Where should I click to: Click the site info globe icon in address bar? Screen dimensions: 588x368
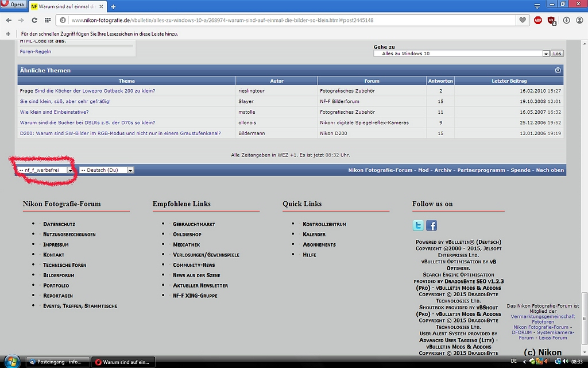pyautogui.click(x=63, y=20)
